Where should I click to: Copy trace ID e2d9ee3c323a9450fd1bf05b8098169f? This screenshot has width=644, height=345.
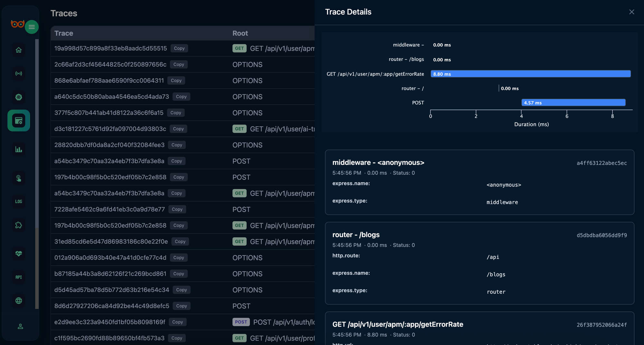click(x=177, y=322)
